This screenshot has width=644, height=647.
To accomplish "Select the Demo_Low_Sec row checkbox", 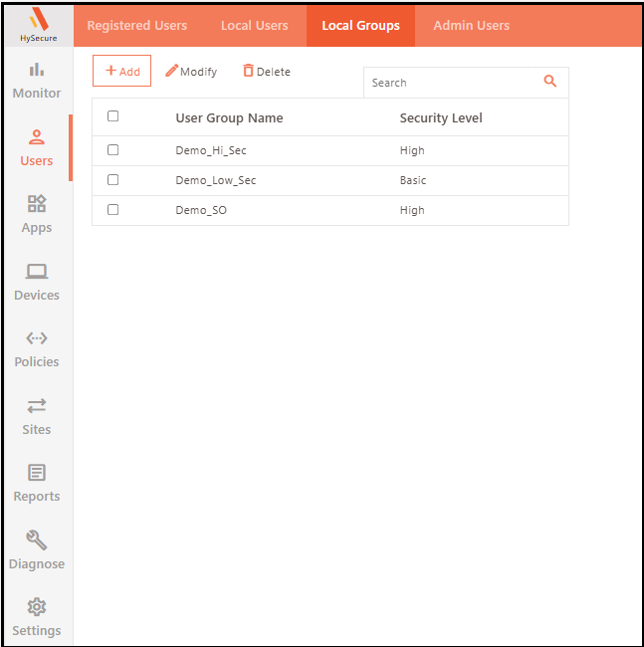I will (112, 180).
